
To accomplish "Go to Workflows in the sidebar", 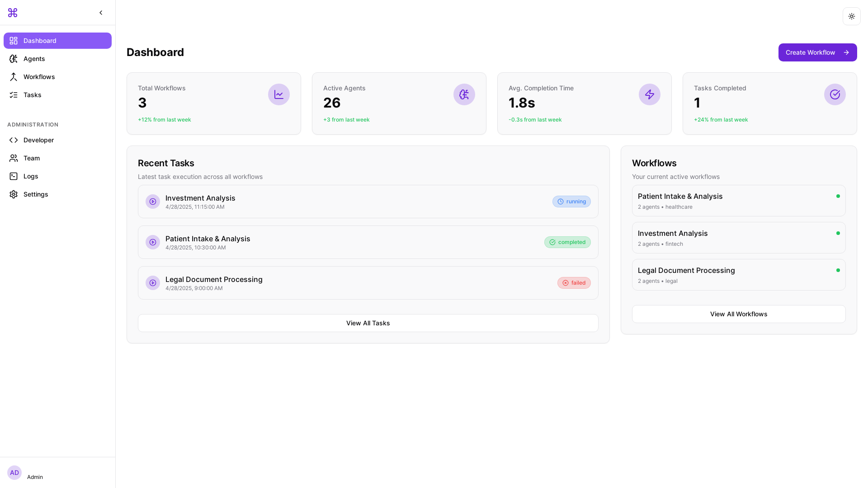I will tap(39, 77).
